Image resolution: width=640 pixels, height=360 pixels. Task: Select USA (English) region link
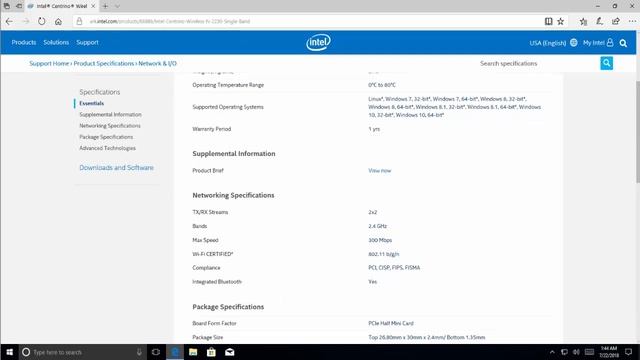click(x=547, y=43)
